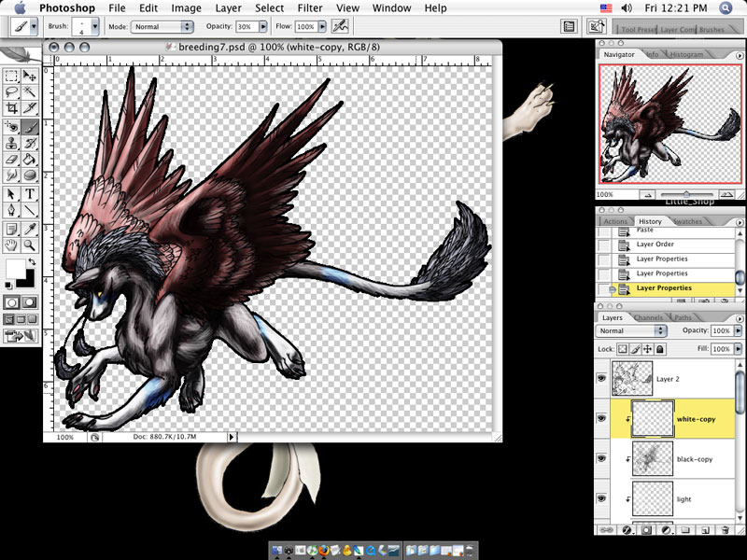
Task: Open the Layers Fill slider arrow
Action: 739,349
